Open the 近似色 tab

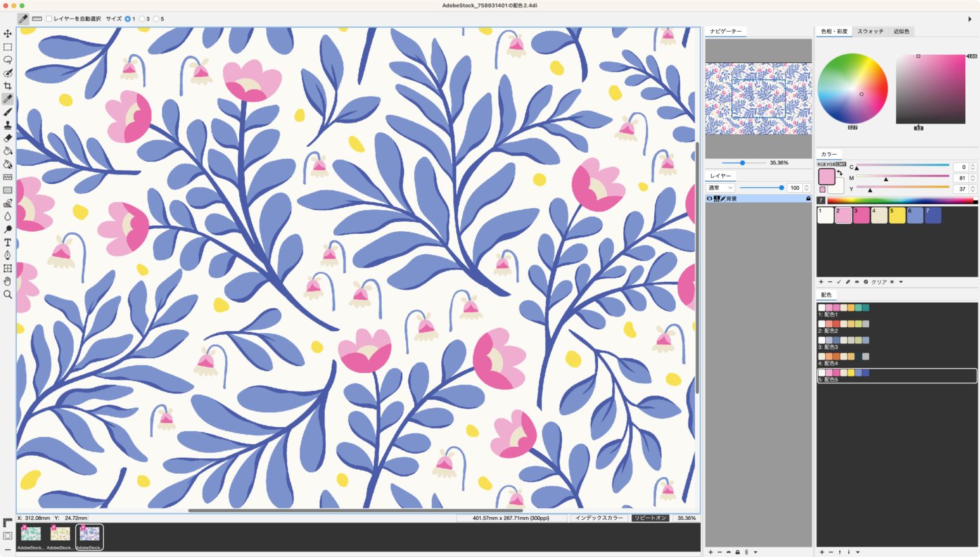coord(901,31)
